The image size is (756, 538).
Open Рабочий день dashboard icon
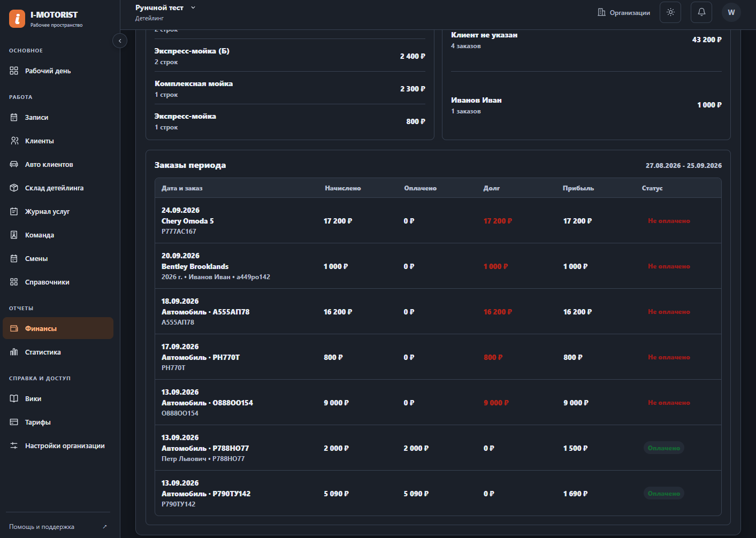click(14, 71)
